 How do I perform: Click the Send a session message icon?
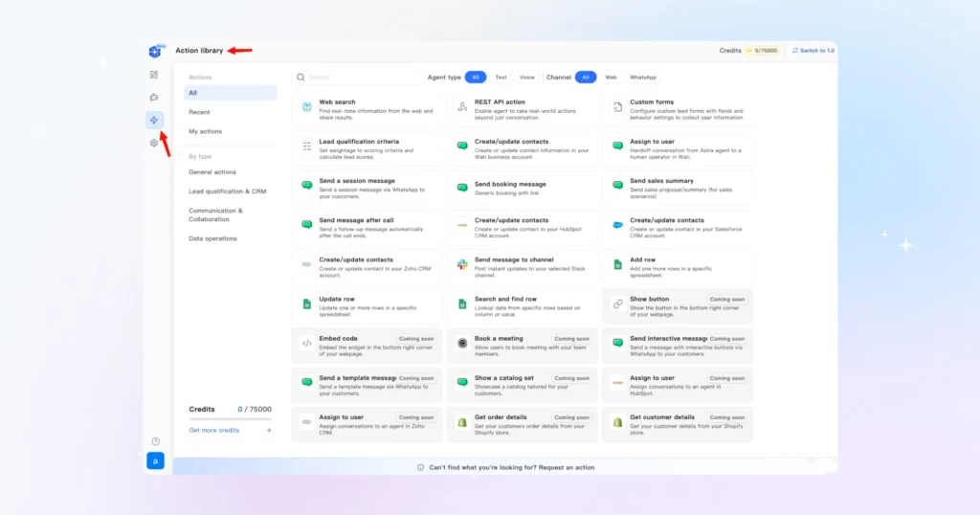coord(307,186)
